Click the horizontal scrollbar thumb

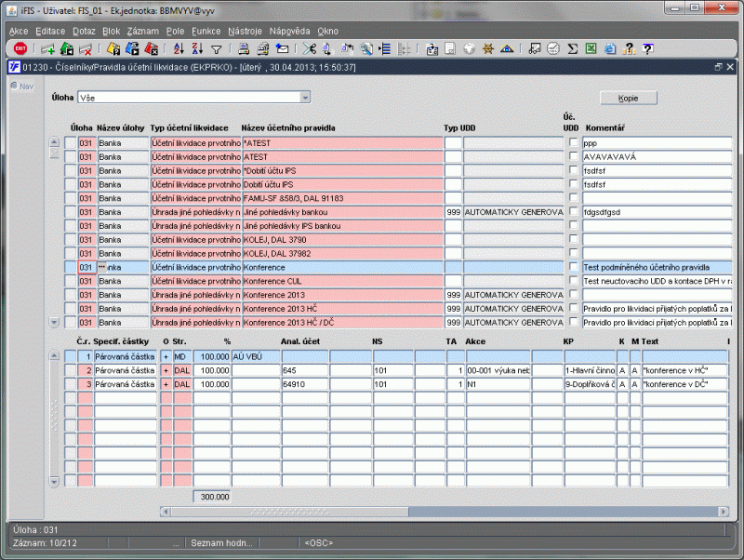(289, 512)
